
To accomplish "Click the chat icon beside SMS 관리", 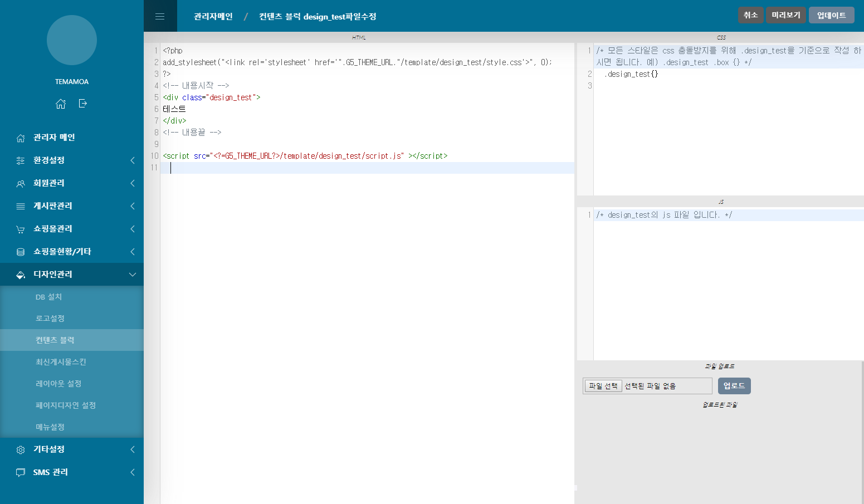I will click(21, 472).
